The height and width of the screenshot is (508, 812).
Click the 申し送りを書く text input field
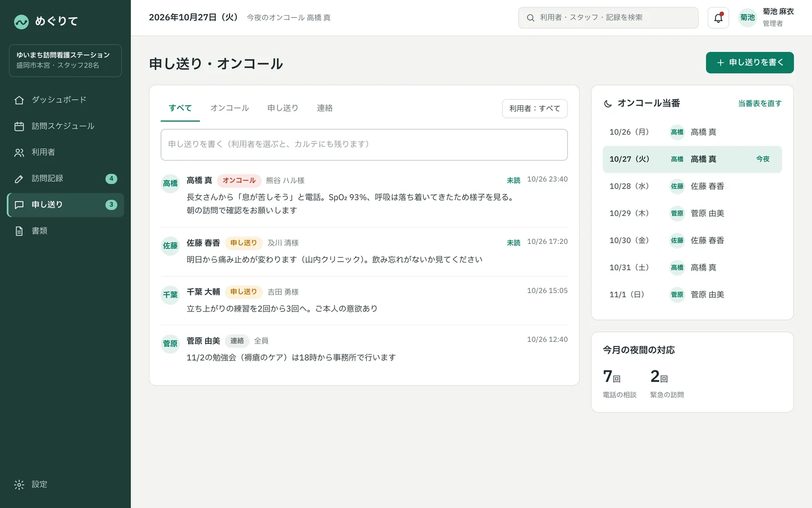tap(364, 145)
